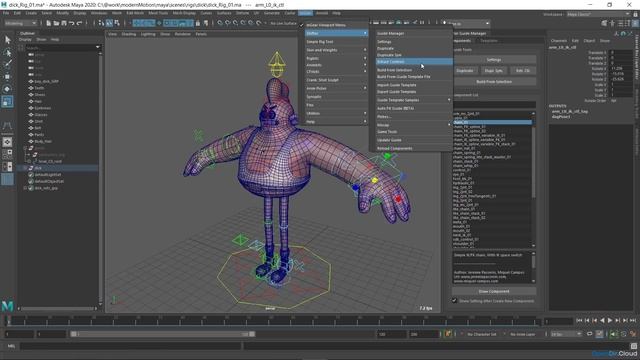Click the time slider track
640x360 pixels.
point(273,321)
